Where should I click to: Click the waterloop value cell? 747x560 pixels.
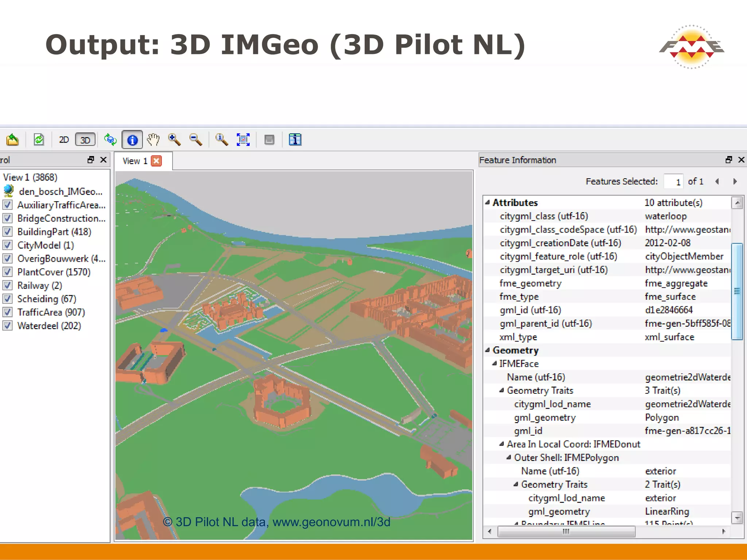(666, 216)
